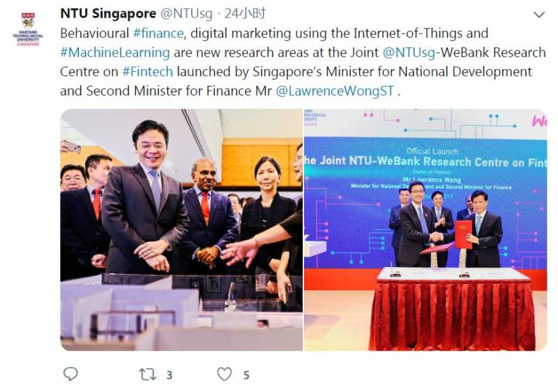Viewport: 558px width, 392px height.
Task: Open the NTU Singapore profile avatar
Action: pos(28,29)
